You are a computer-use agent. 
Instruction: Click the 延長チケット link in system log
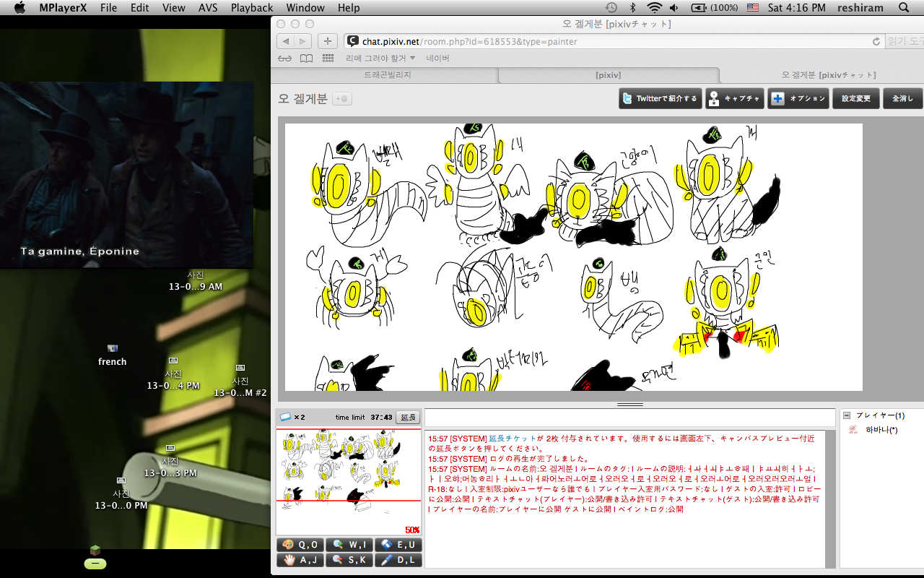513,439
